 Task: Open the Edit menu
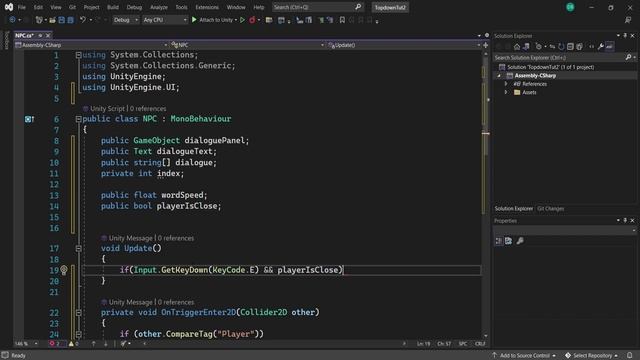click(38, 7)
